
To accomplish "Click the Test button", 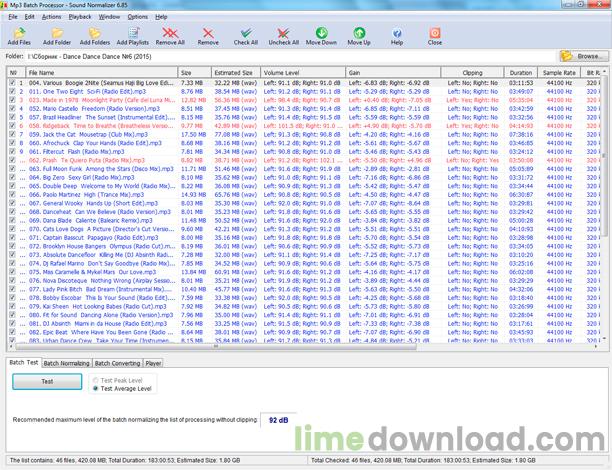I will point(47,381).
